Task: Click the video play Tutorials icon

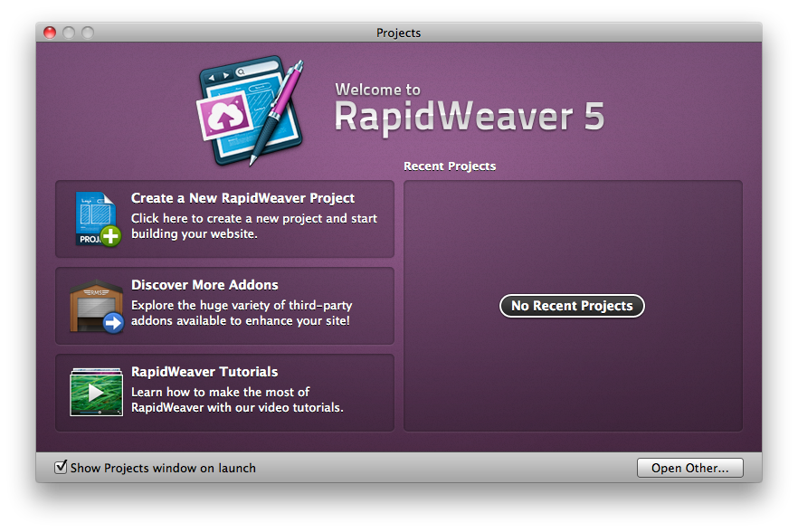Action: tap(96, 393)
